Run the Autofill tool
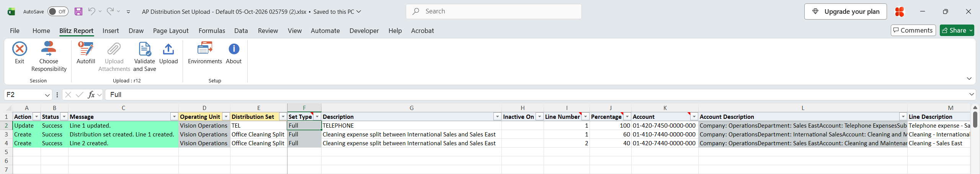The height and width of the screenshot is (174, 980). click(x=86, y=53)
